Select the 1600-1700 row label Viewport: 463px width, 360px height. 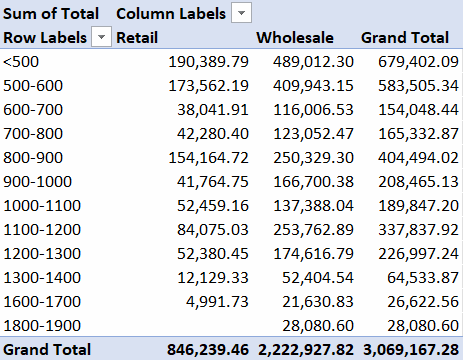pyautogui.click(x=42, y=302)
